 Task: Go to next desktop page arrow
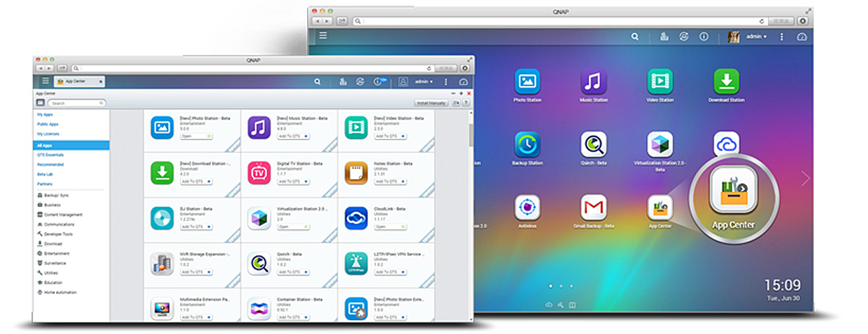coord(805,178)
